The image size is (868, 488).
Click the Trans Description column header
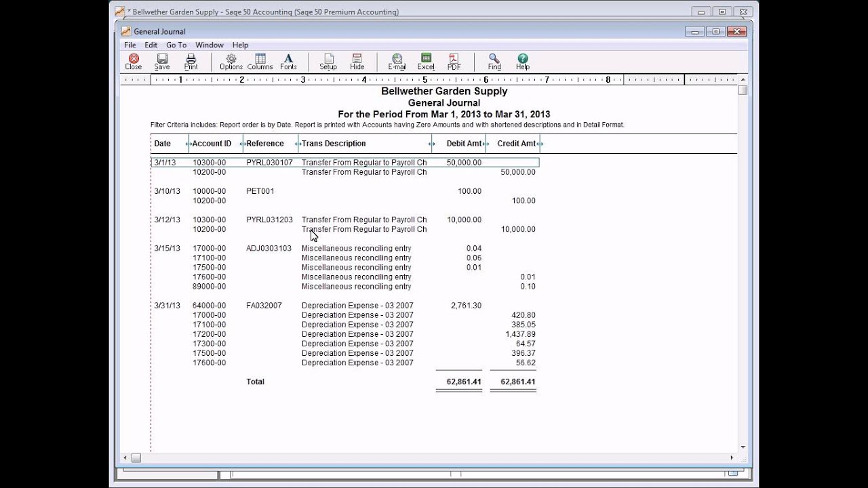334,144
